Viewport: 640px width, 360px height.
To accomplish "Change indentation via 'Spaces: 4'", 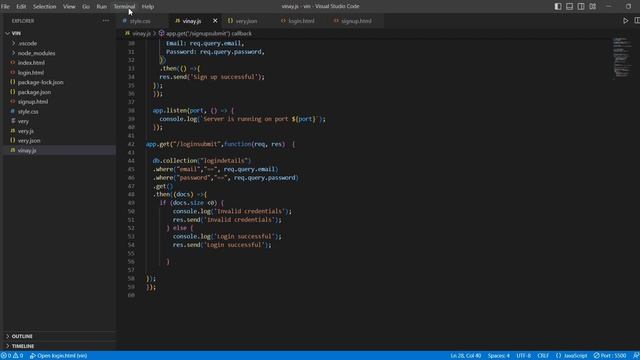I will (498, 356).
